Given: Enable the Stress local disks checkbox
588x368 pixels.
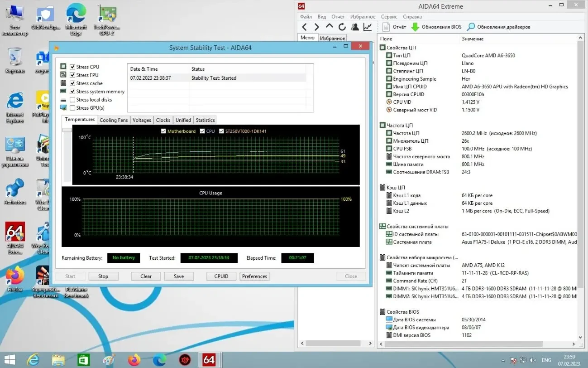Looking at the screenshot, I should [x=72, y=99].
